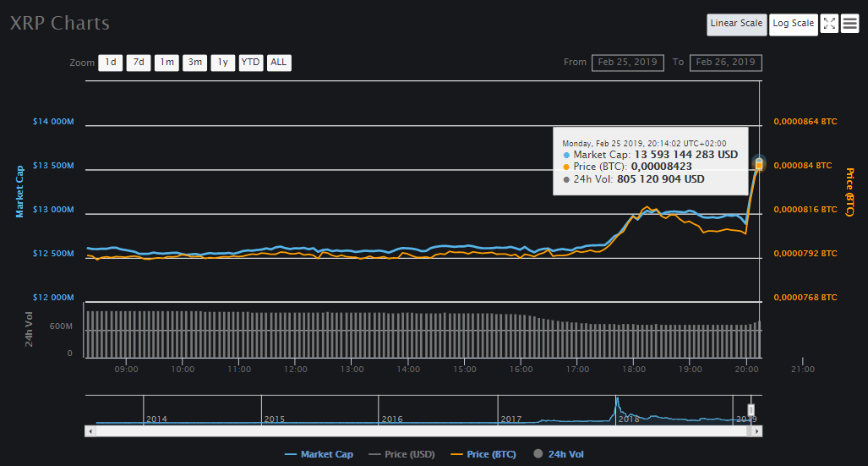
Task: Click navigator scrollbar left arrow
Action: 90,431
